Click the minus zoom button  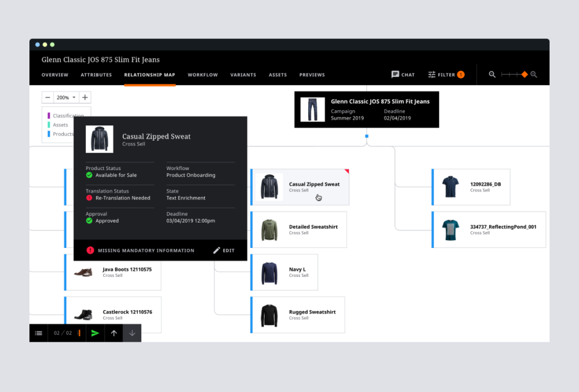[47, 97]
